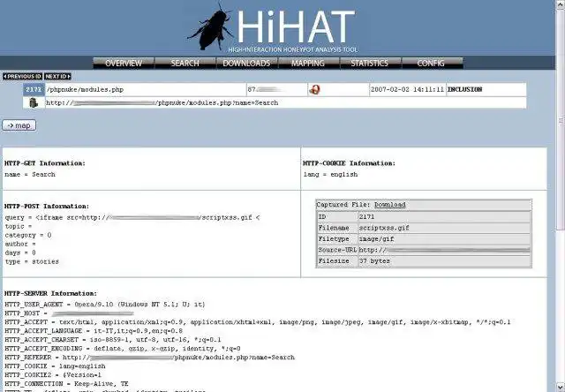This screenshot has width=565, height=392.
Task: Go to PREVIOUS ID entry
Action: point(22,77)
